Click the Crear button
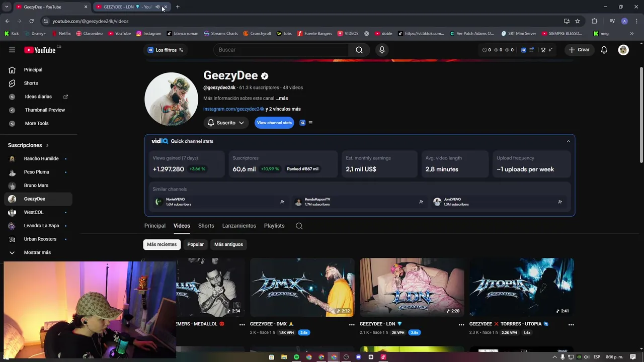 (x=579, y=50)
